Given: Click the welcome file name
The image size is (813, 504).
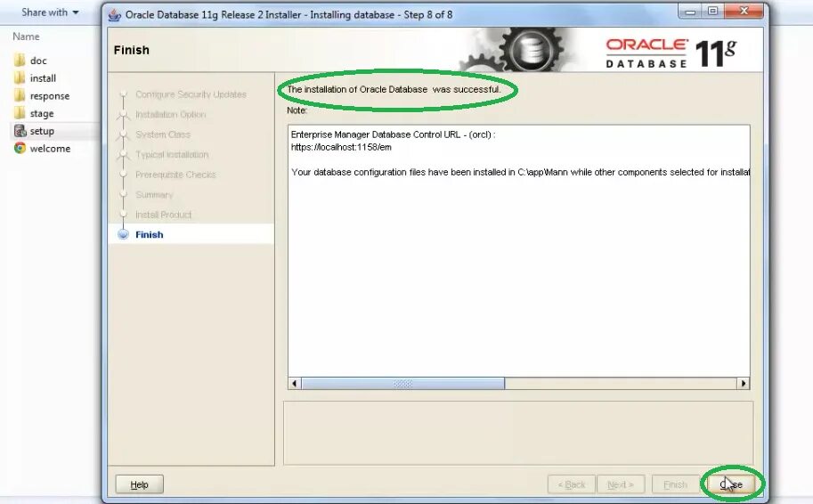Looking at the screenshot, I should pyautogui.click(x=50, y=149).
